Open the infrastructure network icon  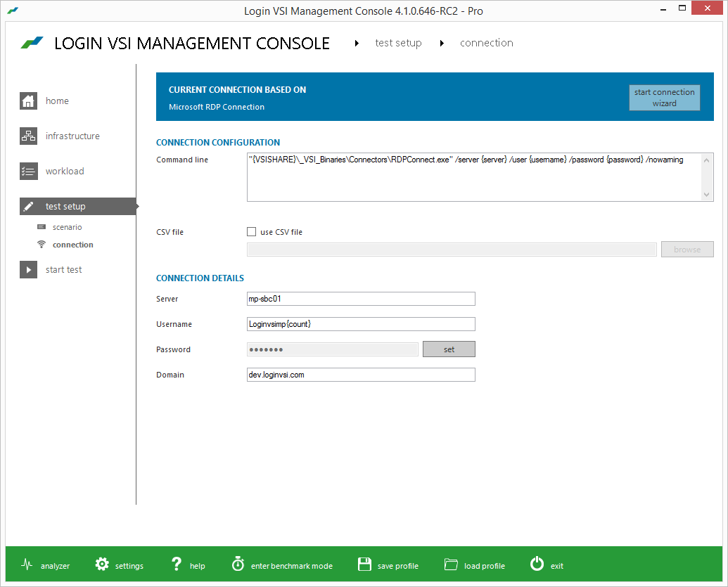(28, 136)
